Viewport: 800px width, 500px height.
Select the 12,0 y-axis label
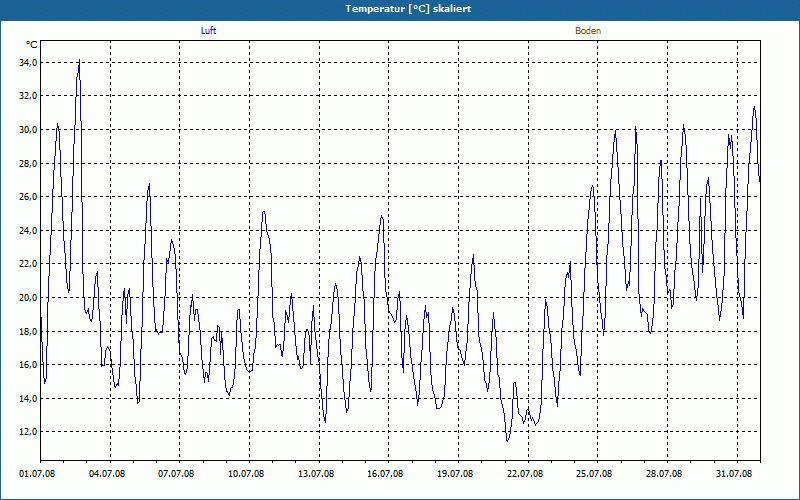tap(27, 432)
